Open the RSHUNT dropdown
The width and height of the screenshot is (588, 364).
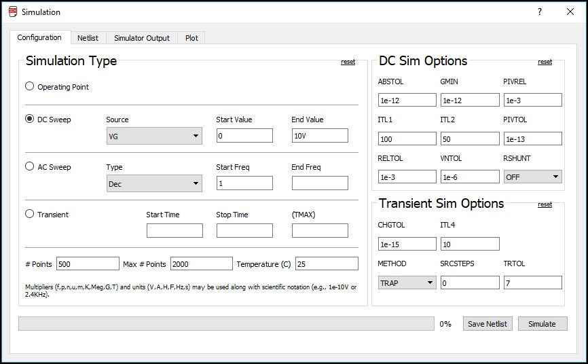point(532,177)
